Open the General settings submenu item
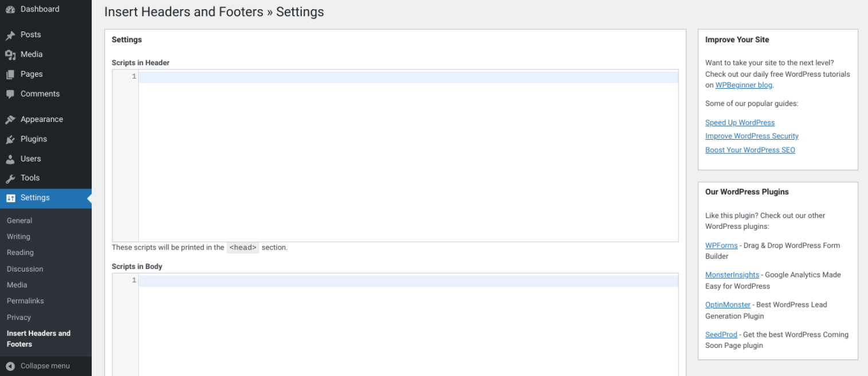 point(19,221)
